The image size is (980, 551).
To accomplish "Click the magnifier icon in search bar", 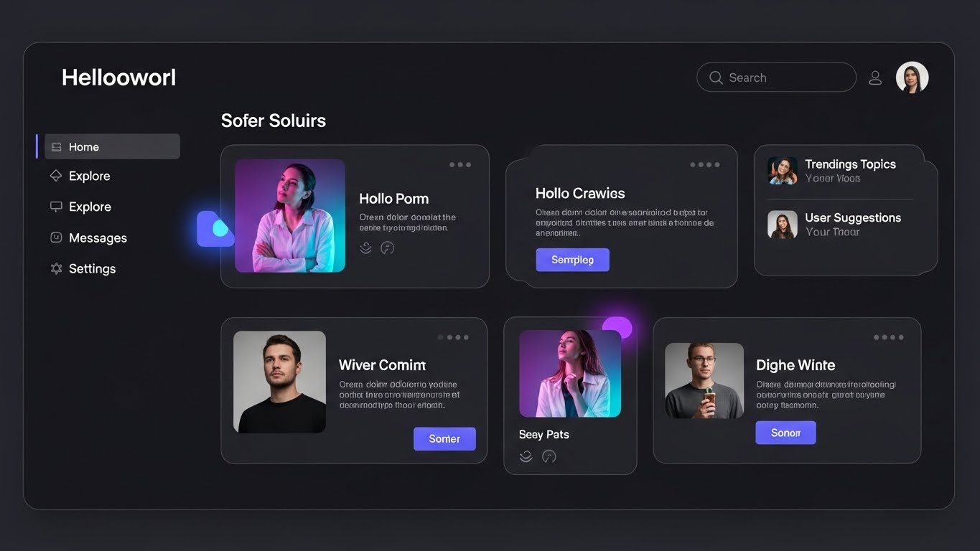I will tap(716, 77).
